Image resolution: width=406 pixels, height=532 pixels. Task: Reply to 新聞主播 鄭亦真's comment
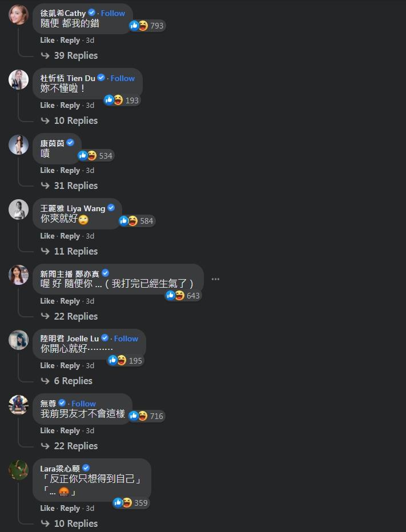click(70, 301)
